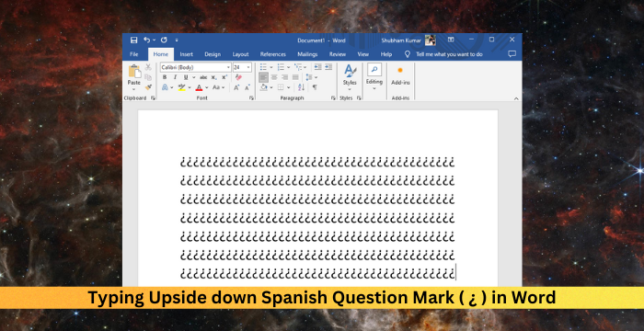Switch to the Mailings tab
Image resolution: width=644 pixels, height=331 pixels.
pos(307,54)
